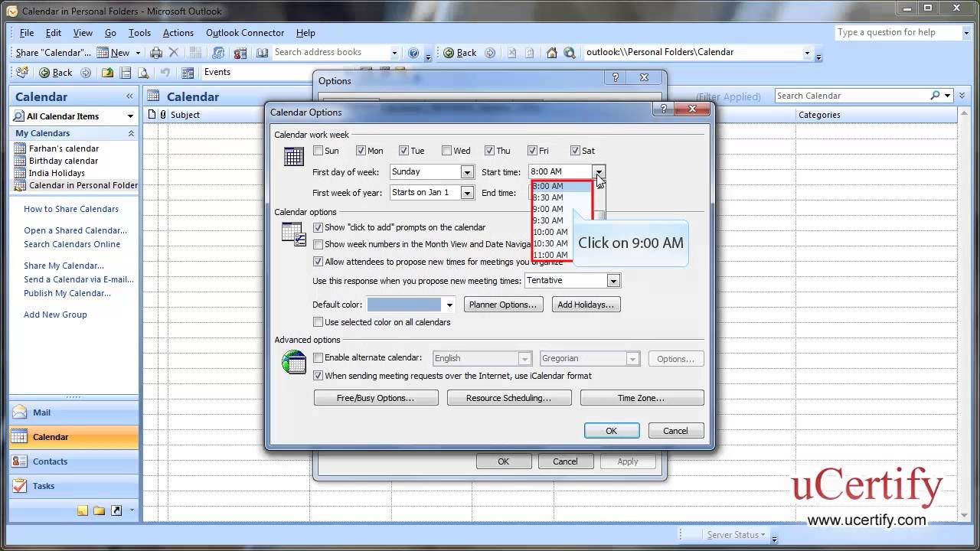The image size is (980, 551).
Task: Enable Show week numbers checkbox
Action: (x=318, y=244)
